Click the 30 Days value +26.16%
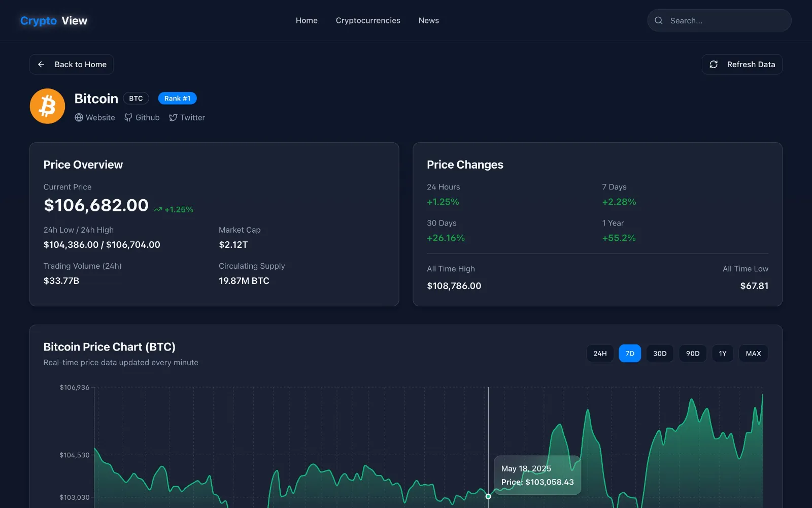812x508 pixels. click(446, 238)
